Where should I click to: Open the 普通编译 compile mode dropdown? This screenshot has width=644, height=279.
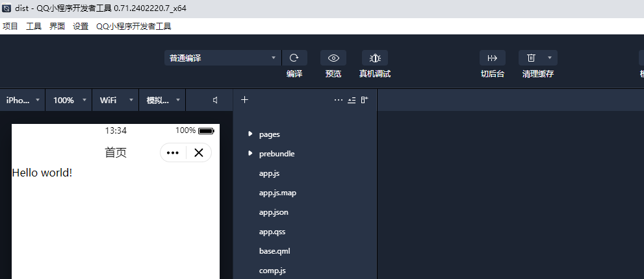click(x=223, y=58)
